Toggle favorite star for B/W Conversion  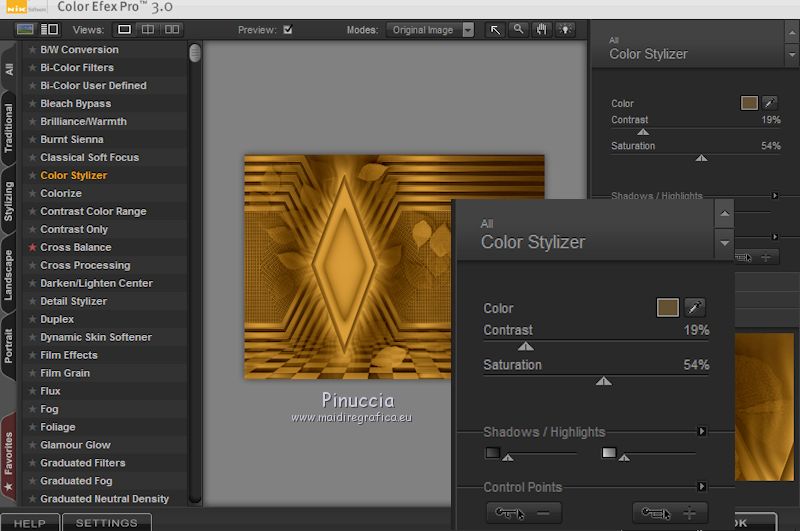[32, 49]
